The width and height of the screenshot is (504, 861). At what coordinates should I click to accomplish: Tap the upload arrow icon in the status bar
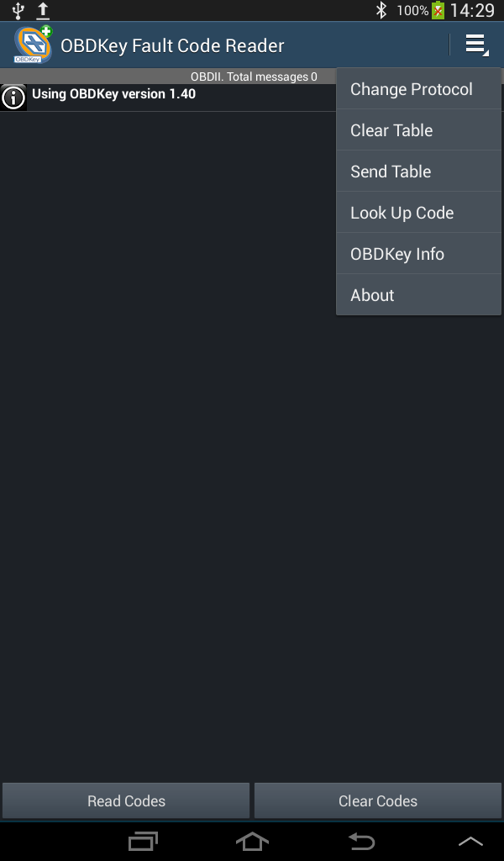tap(43, 10)
